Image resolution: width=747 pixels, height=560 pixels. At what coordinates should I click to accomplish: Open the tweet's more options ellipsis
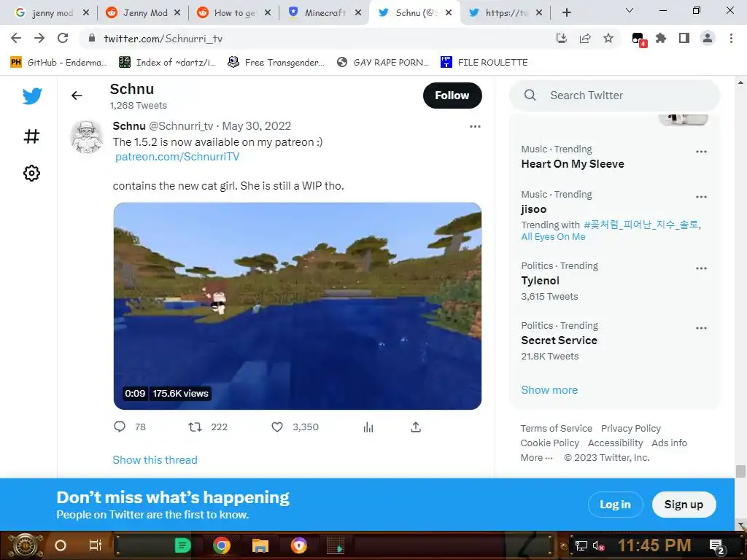[475, 126]
